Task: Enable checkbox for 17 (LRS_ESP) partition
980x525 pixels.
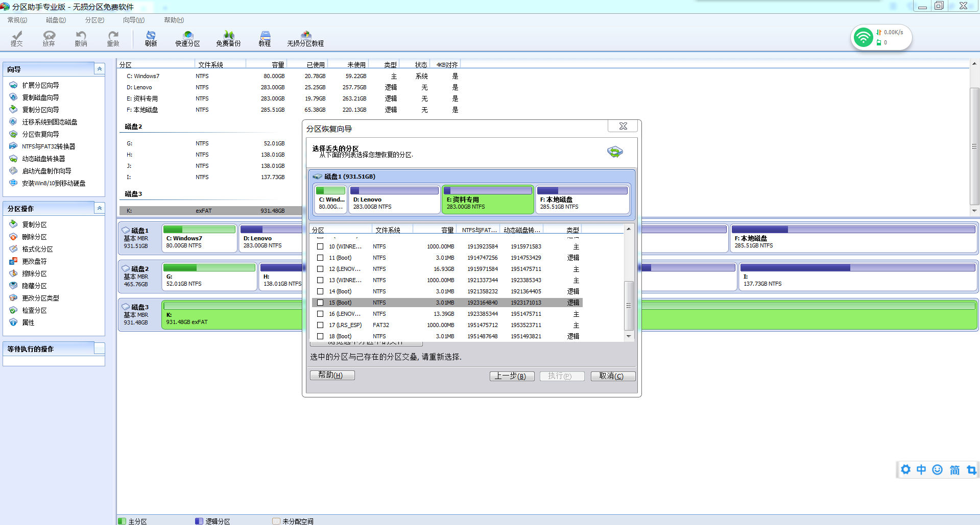Action: coord(320,325)
